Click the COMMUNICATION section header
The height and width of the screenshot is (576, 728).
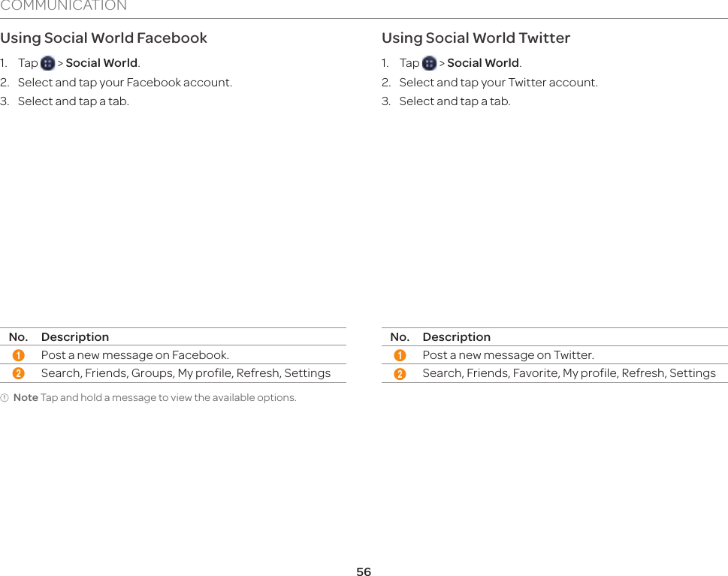64,5
